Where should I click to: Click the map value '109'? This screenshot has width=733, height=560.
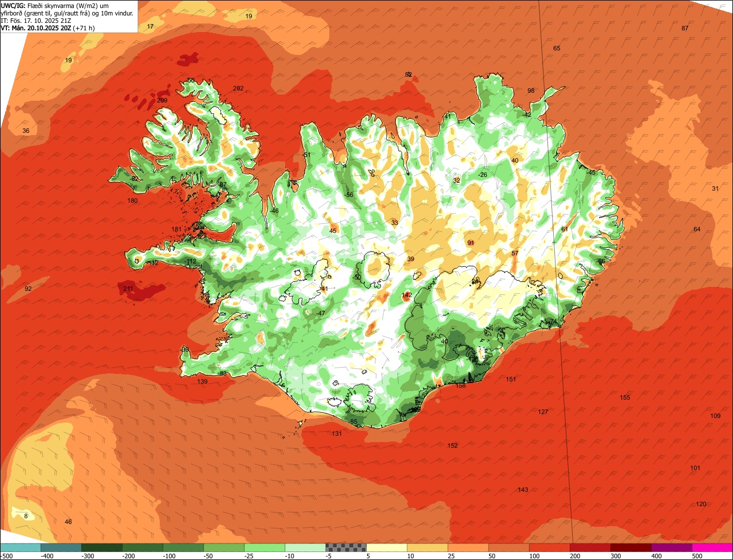[x=715, y=416]
